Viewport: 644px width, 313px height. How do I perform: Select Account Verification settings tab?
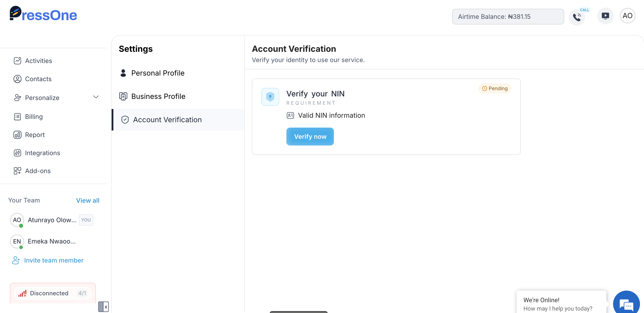(x=178, y=120)
